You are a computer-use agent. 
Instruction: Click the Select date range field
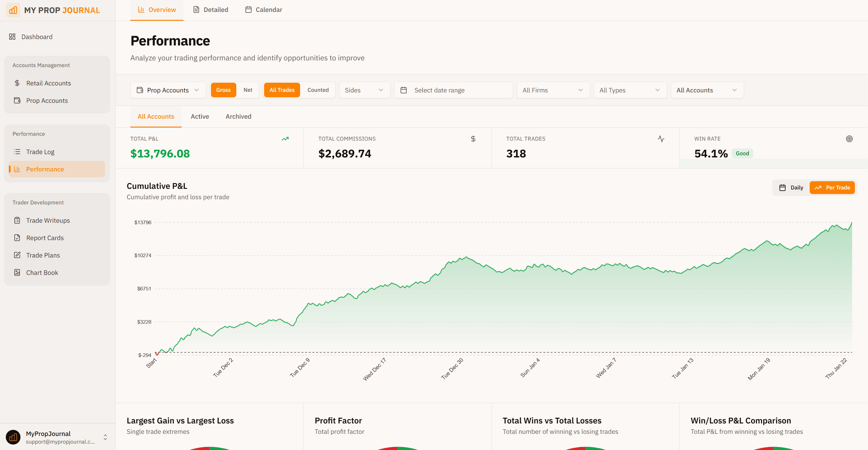click(x=454, y=90)
